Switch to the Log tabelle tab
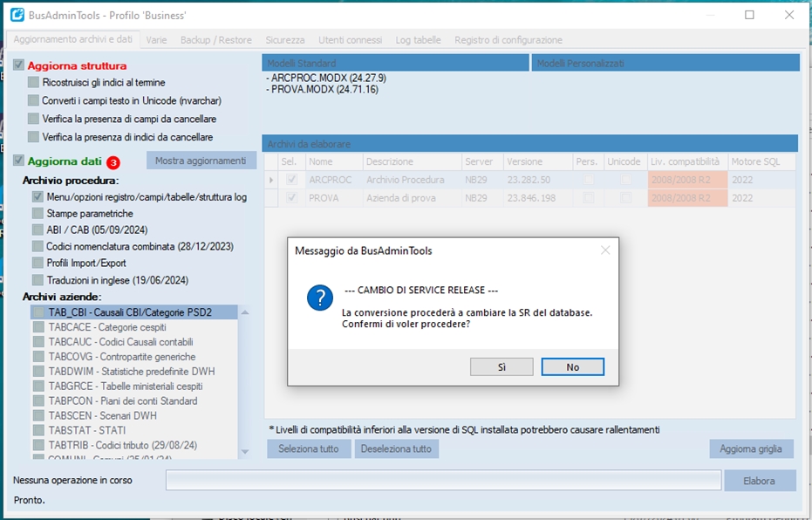The image size is (812, 520). (x=418, y=40)
